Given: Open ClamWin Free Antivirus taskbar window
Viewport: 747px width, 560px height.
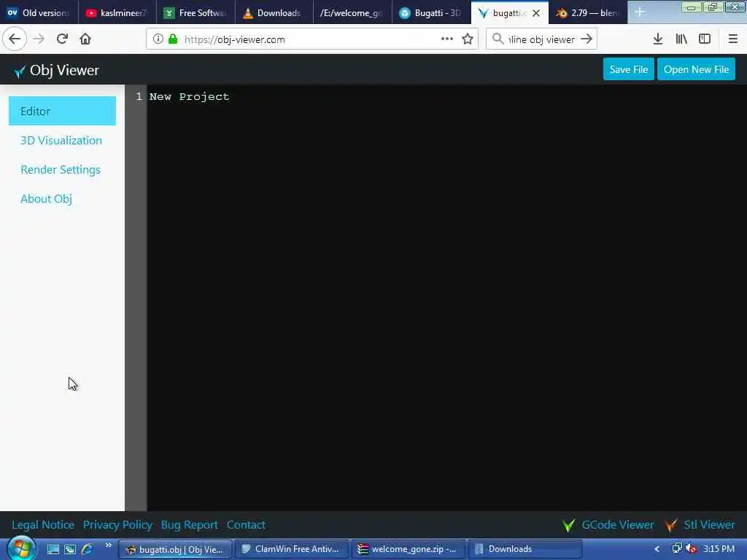Looking at the screenshot, I should click(x=291, y=549).
